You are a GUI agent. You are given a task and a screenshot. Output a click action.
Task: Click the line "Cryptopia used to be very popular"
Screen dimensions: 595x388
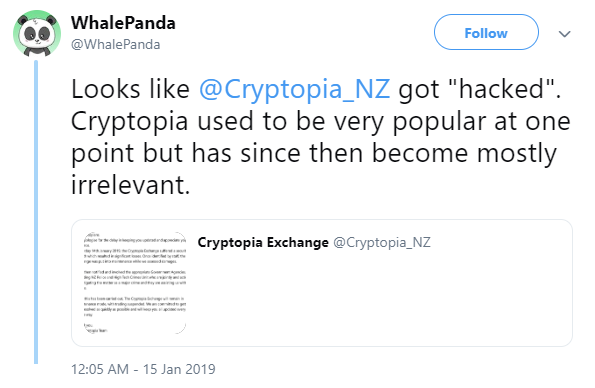pos(280,122)
